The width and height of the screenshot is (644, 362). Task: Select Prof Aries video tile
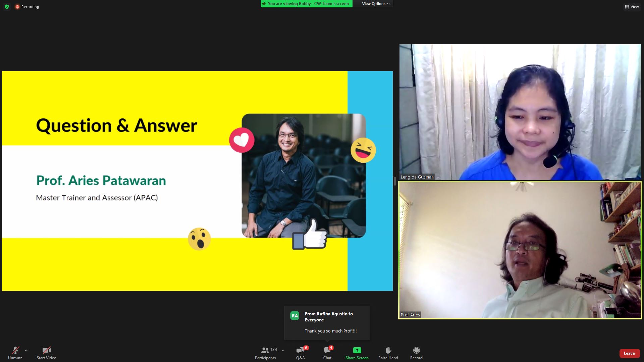coord(520,250)
